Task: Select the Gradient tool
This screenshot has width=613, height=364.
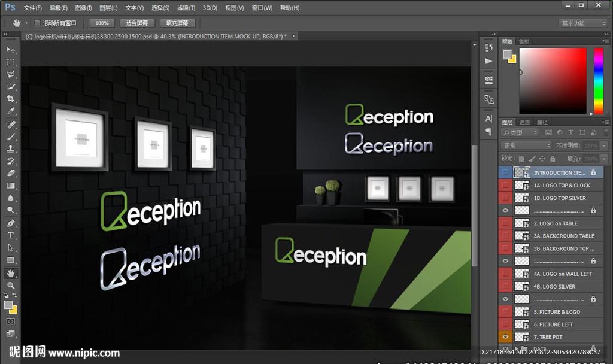Action: pyautogui.click(x=11, y=186)
